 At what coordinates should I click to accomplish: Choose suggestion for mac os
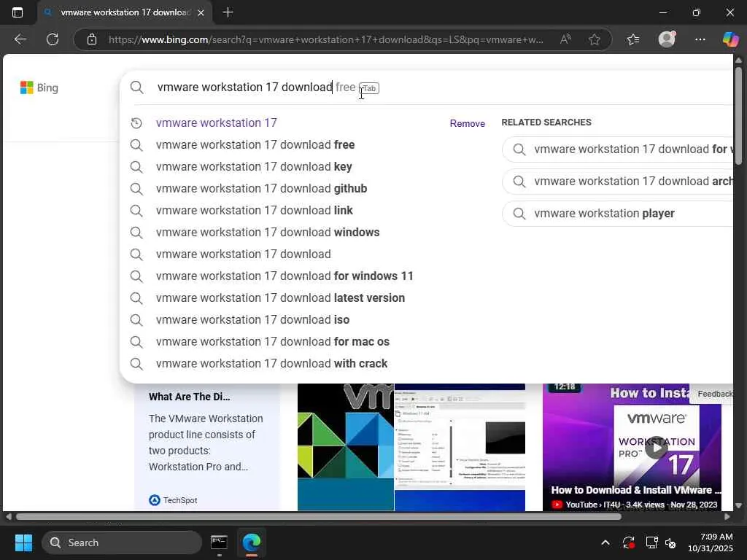273,342
